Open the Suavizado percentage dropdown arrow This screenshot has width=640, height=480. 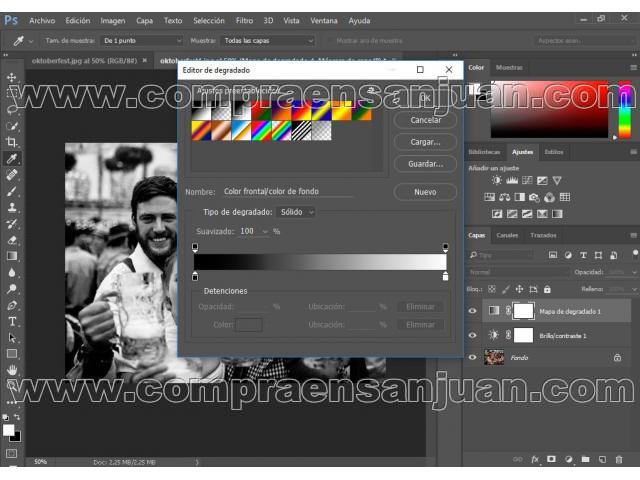pyautogui.click(x=265, y=231)
